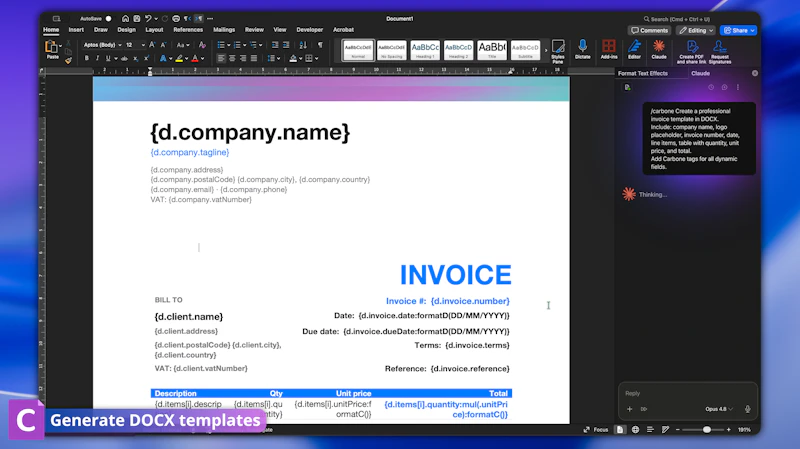Viewport: 800px width, 449px height.
Task: Increase font size with the larger A
Action: [152, 45]
